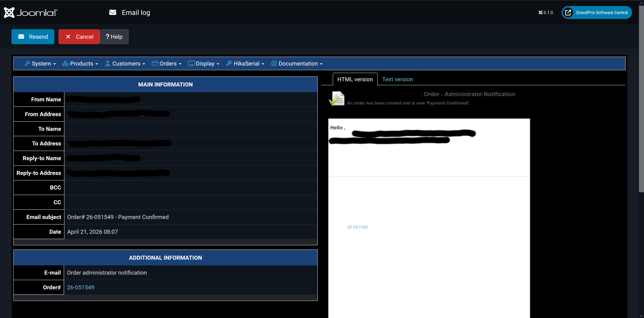Click the scroll down arrow of page scrollbar

[641, 315]
